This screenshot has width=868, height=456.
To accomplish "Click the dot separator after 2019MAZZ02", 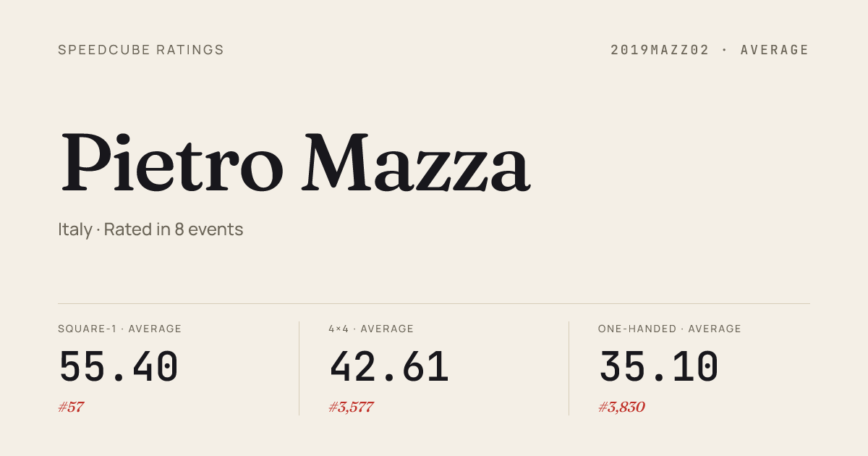I will 725,50.
